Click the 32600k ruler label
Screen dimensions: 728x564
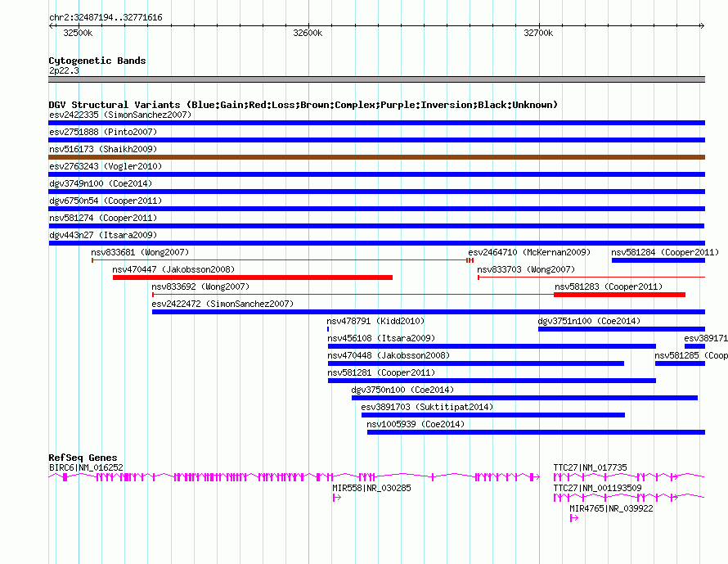pos(308,33)
